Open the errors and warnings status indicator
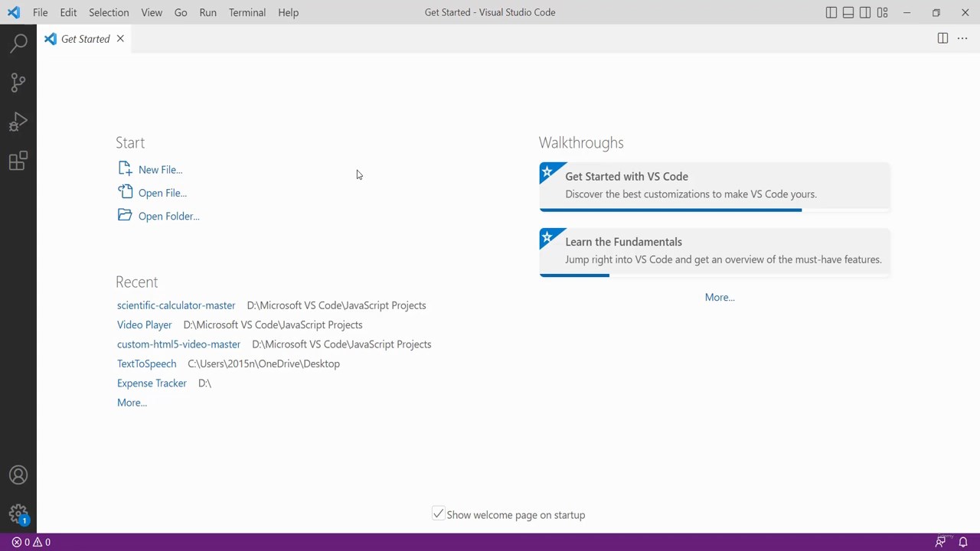980x551 pixels. 31,542
